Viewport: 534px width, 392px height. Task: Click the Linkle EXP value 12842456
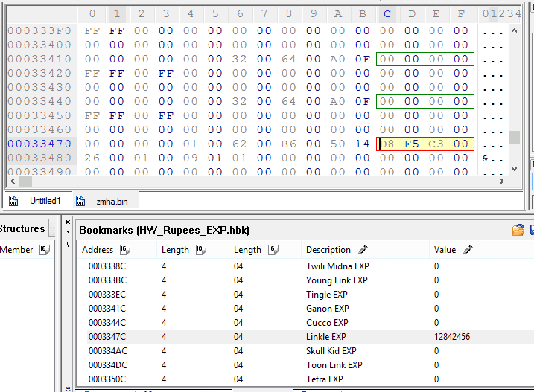[452, 337]
